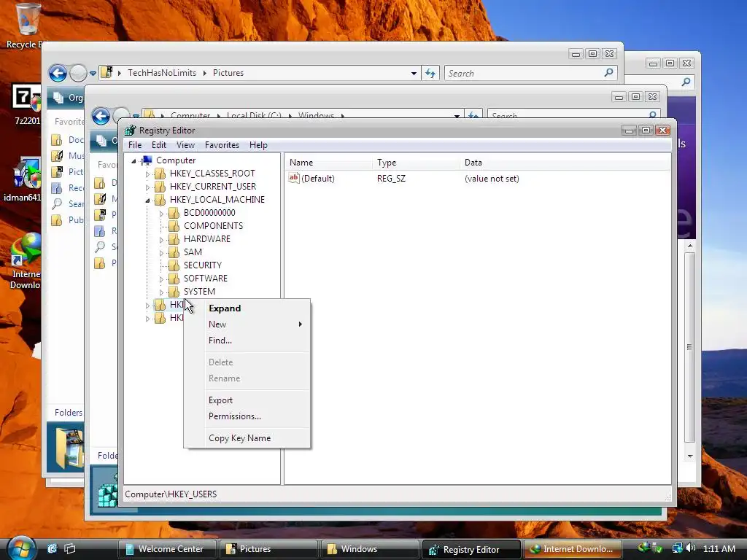Click the SAM key folder icon
Viewport: 747px width, 560px height.
pyautogui.click(x=174, y=252)
